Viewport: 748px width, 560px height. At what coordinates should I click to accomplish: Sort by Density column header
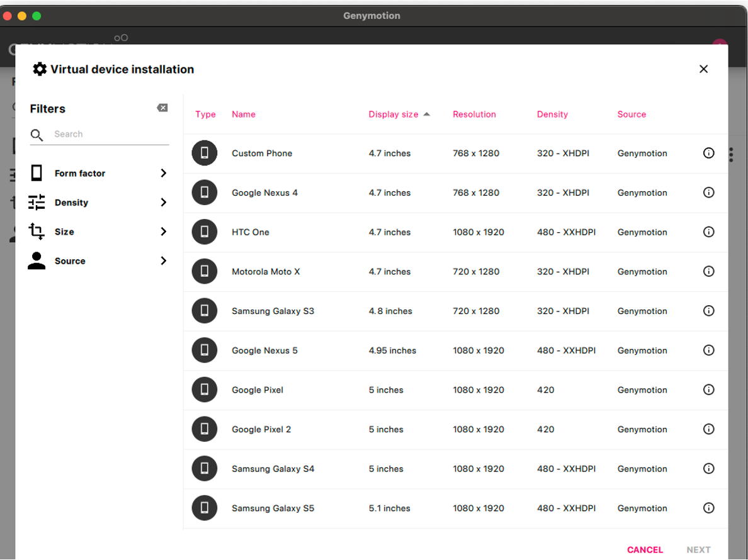(x=552, y=115)
